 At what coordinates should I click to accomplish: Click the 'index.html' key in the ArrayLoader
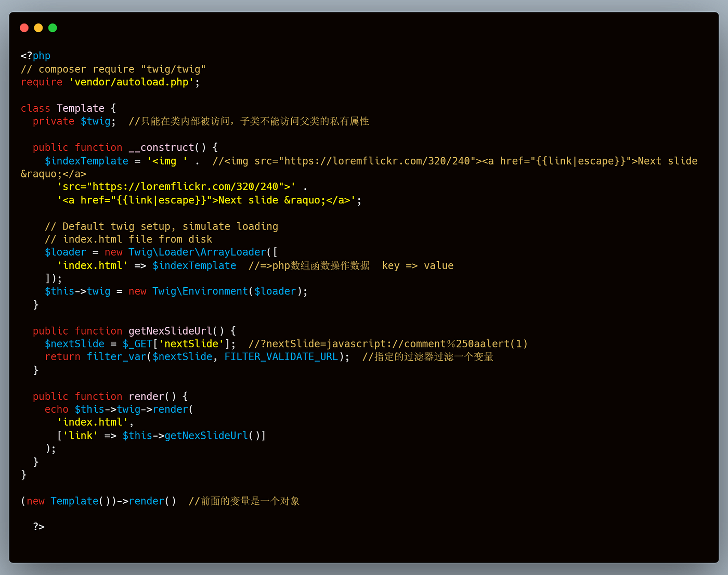93,265
